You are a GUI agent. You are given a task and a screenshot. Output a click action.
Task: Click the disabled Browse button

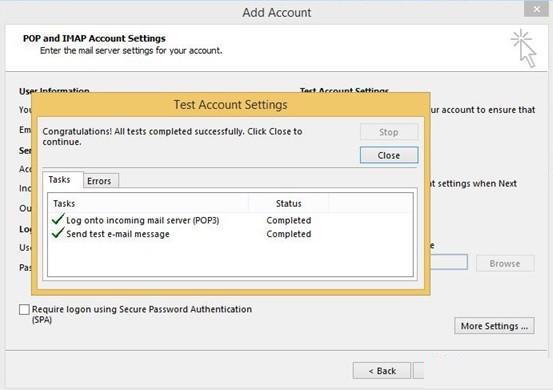505,263
